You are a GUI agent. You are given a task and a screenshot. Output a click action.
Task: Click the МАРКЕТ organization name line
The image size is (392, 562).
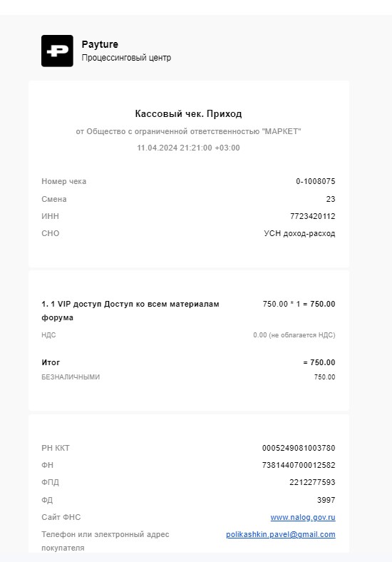[188, 131]
